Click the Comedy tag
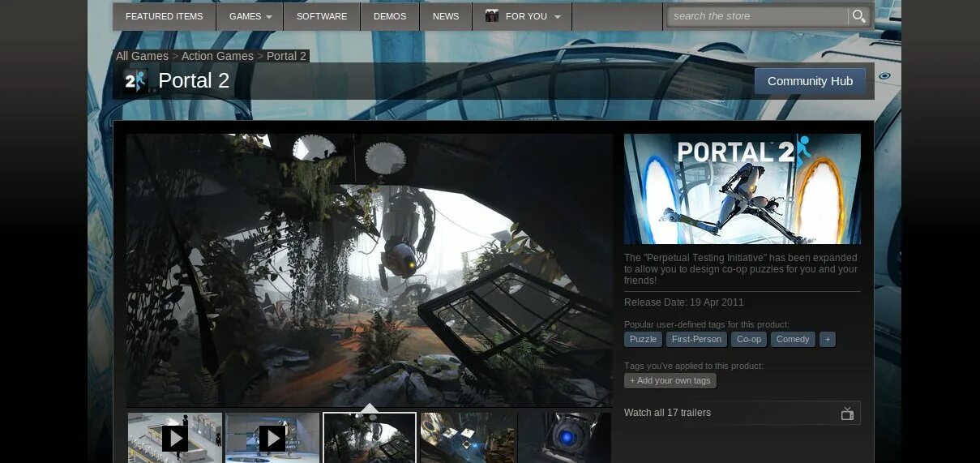 [793, 339]
